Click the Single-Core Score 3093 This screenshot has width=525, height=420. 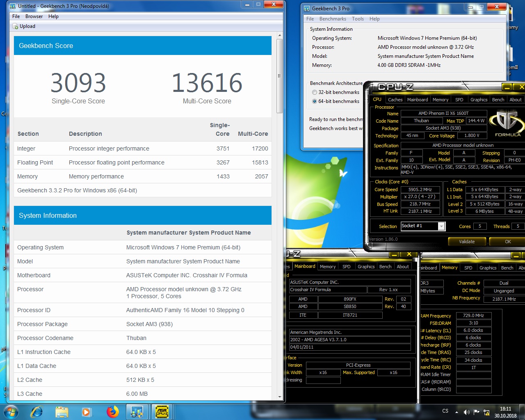point(78,83)
